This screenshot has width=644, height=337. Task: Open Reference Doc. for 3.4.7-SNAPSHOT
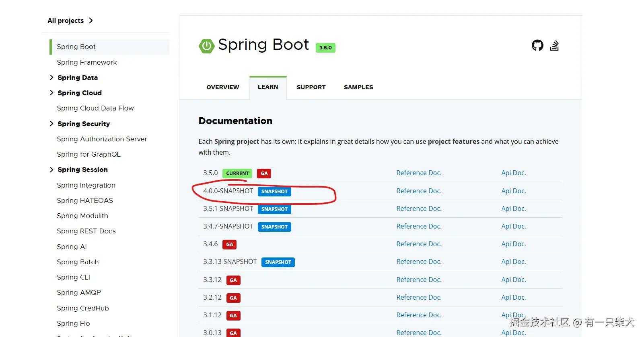(x=419, y=226)
